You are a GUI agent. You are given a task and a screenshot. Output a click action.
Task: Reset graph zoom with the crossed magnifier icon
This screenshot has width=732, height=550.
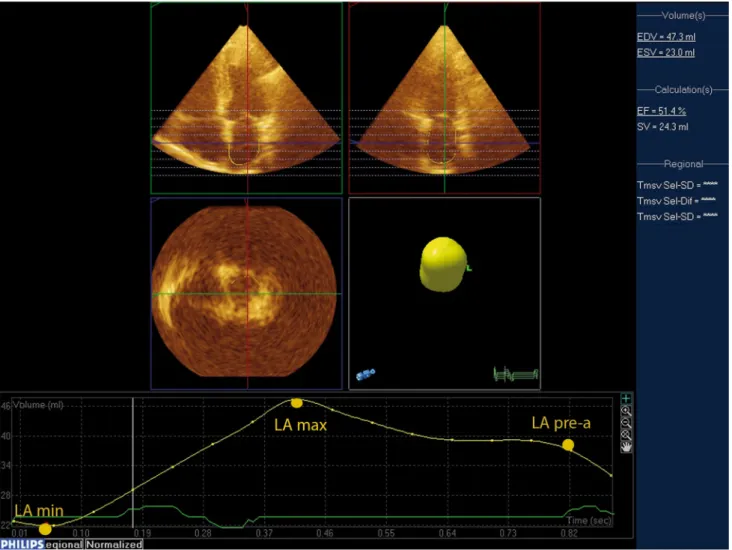click(626, 435)
